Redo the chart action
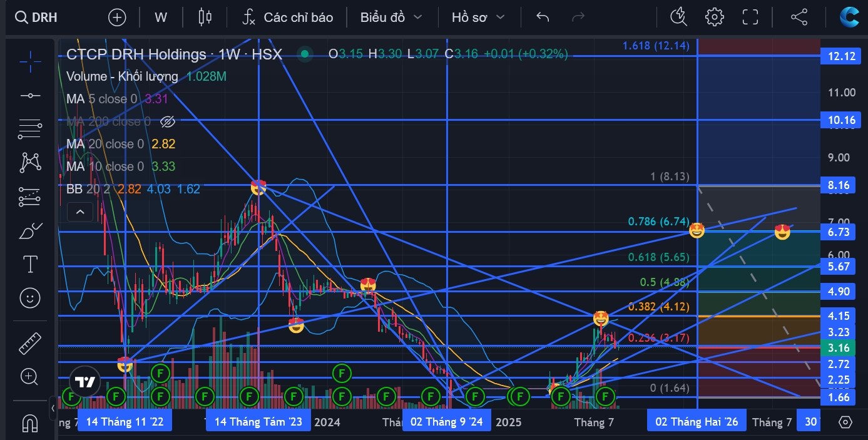This screenshot has height=440, width=868. [x=578, y=18]
